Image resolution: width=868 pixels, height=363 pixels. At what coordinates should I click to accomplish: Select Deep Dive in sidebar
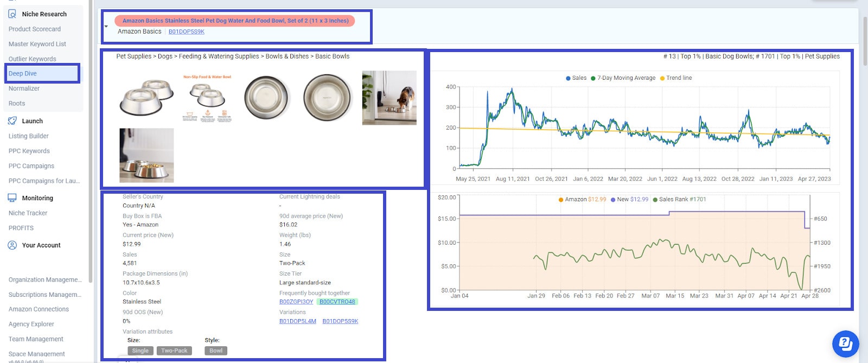tap(23, 73)
